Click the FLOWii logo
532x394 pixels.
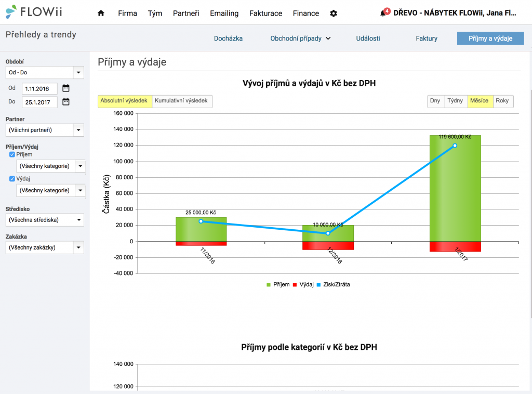pos(34,12)
